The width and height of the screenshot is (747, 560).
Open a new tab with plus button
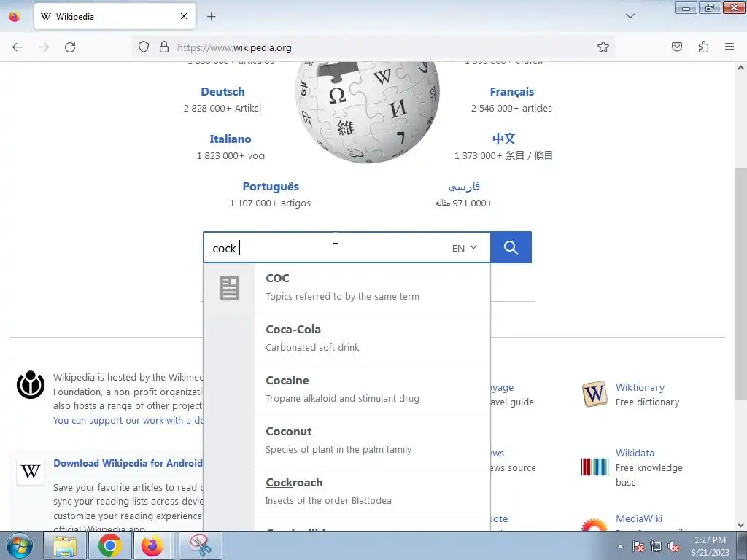tap(211, 17)
